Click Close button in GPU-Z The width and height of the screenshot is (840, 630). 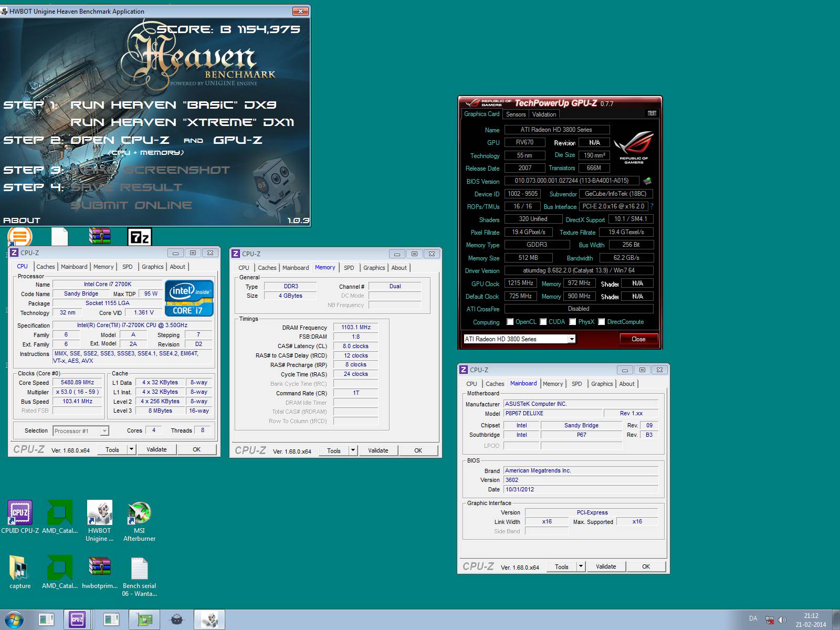638,339
